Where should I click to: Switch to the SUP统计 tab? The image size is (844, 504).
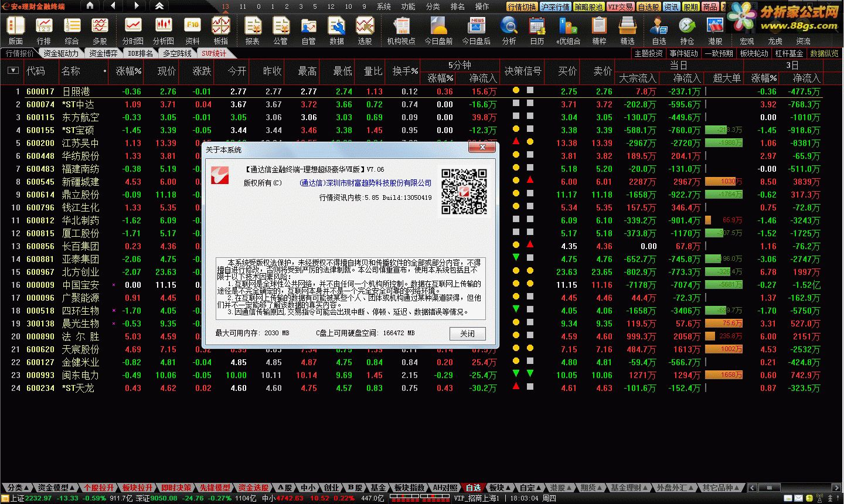(214, 53)
